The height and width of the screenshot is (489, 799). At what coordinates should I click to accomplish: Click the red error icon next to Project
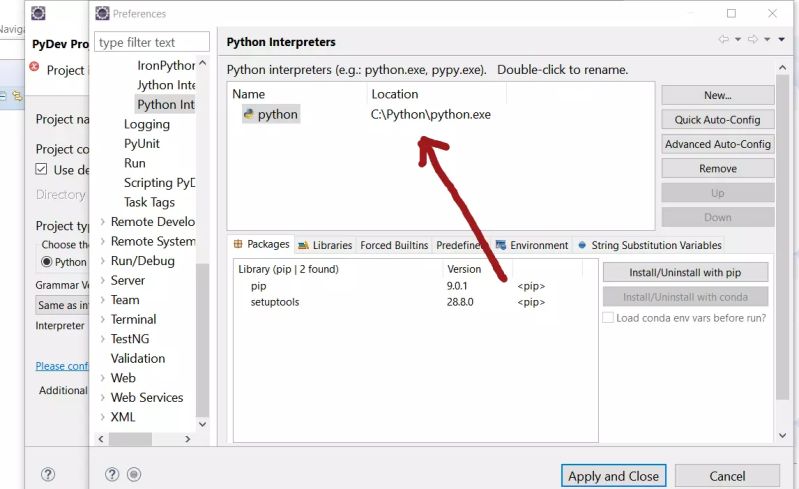34,67
